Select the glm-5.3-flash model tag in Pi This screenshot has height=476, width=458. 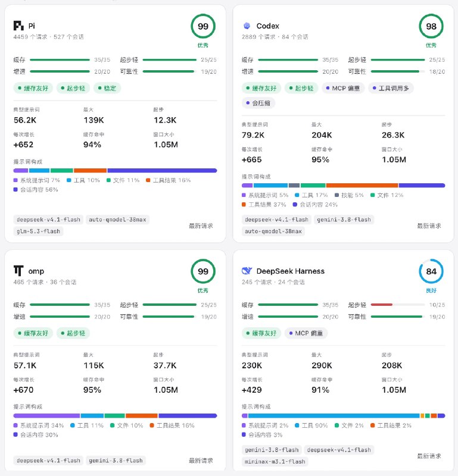pos(38,231)
